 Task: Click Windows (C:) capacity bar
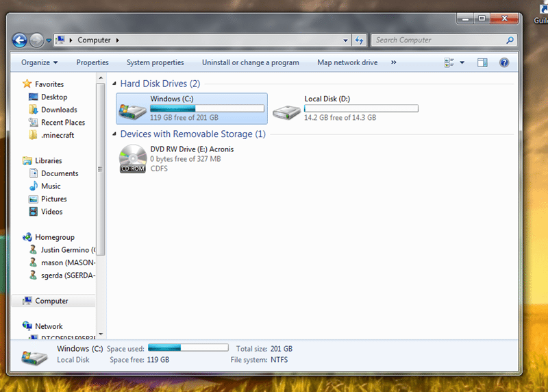208,108
